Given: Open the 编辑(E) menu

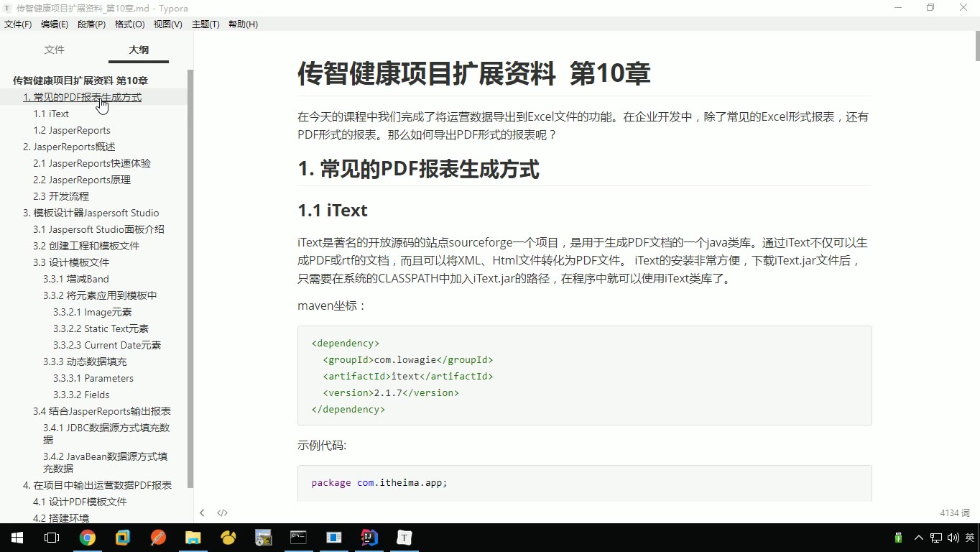Looking at the screenshot, I should 55,24.
